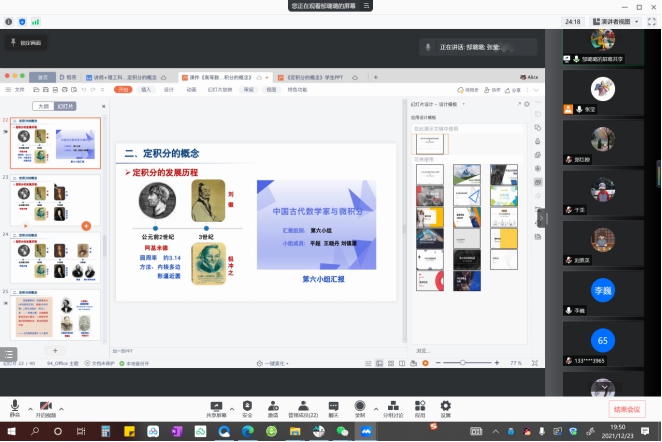662x442 pixels.
Task: Switch to the Outline tab in slide panel
Action: [43, 105]
